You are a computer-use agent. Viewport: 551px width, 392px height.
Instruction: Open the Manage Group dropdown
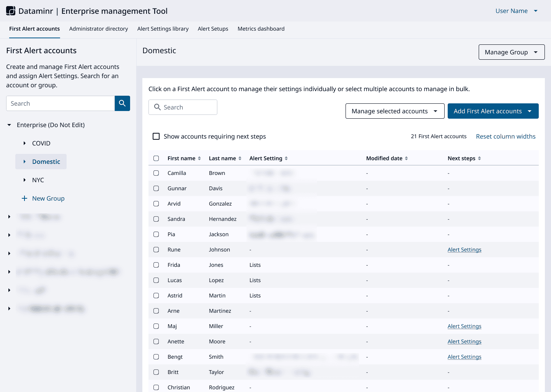tap(512, 52)
